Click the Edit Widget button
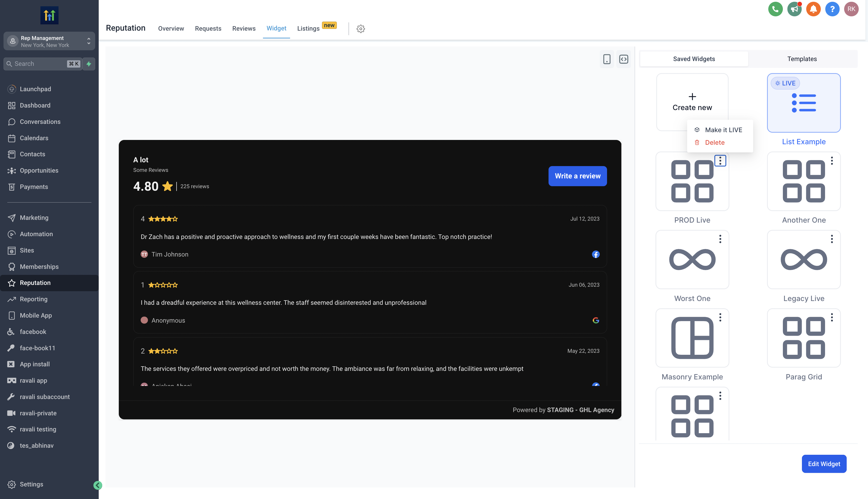Image resolution: width=868 pixels, height=499 pixels. [824, 464]
